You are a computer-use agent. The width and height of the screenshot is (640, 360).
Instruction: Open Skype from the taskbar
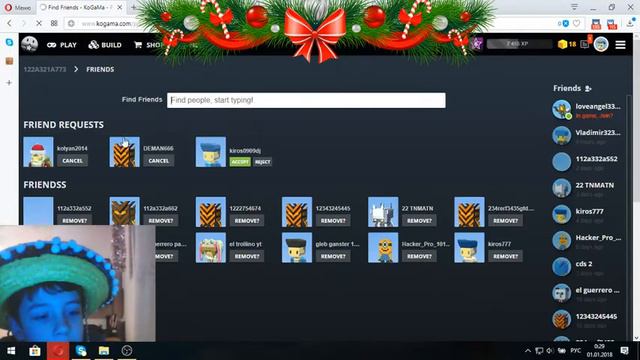pyautogui.click(x=81, y=351)
